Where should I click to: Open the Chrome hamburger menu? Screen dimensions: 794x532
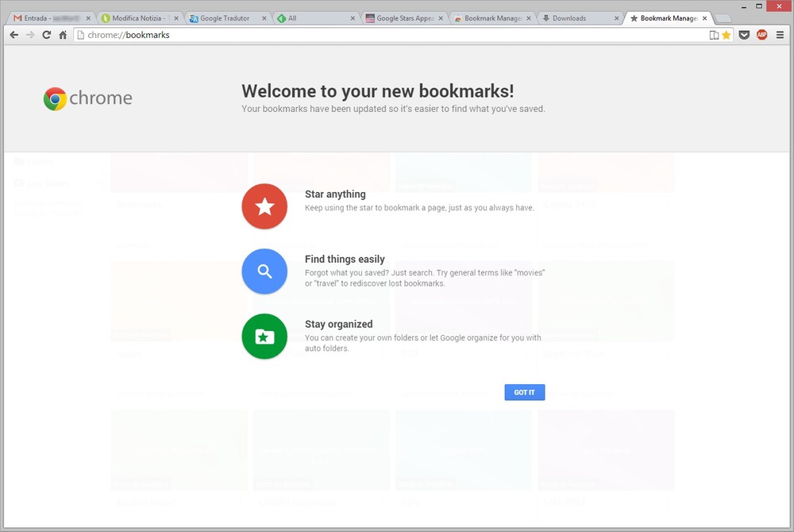780,35
